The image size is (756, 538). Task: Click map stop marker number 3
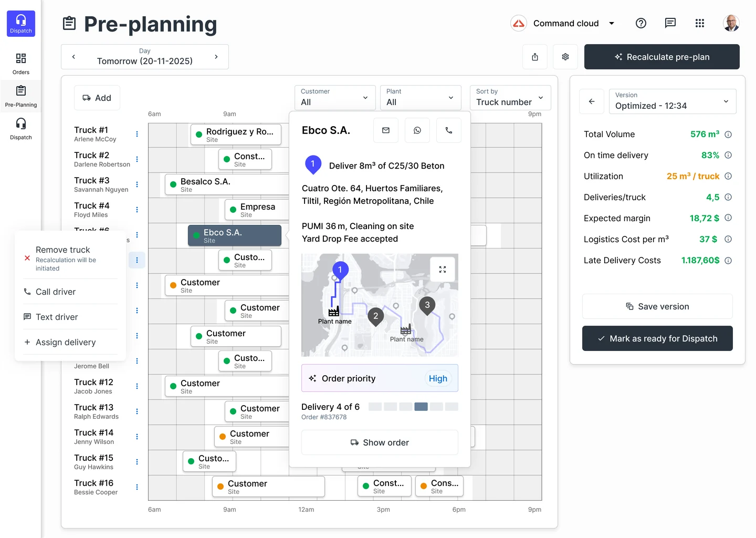[x=427, y=305]
